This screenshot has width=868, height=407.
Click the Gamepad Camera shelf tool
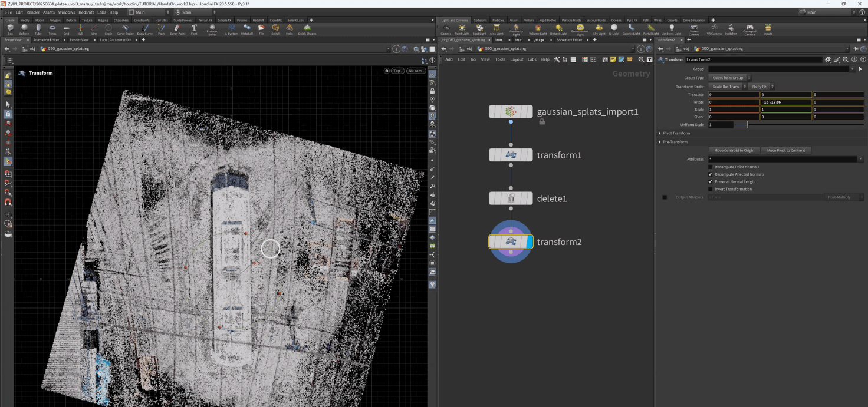pos(749,29)
